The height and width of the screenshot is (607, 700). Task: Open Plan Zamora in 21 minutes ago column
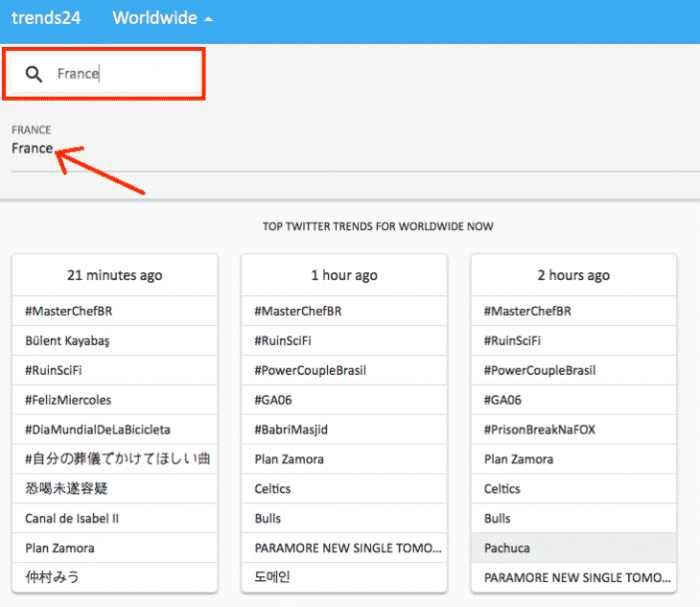pyautogui.click(x=59, y=548)
